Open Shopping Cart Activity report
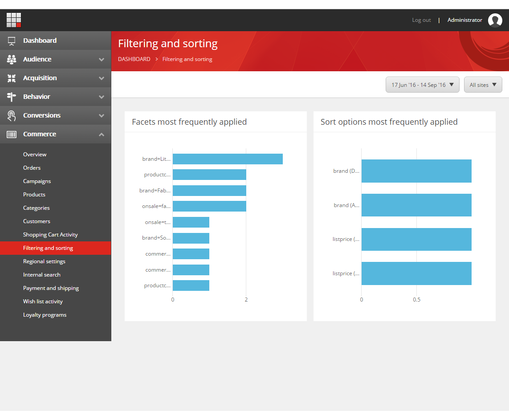Viewport: 509px width, 420px height. [50, 235]
